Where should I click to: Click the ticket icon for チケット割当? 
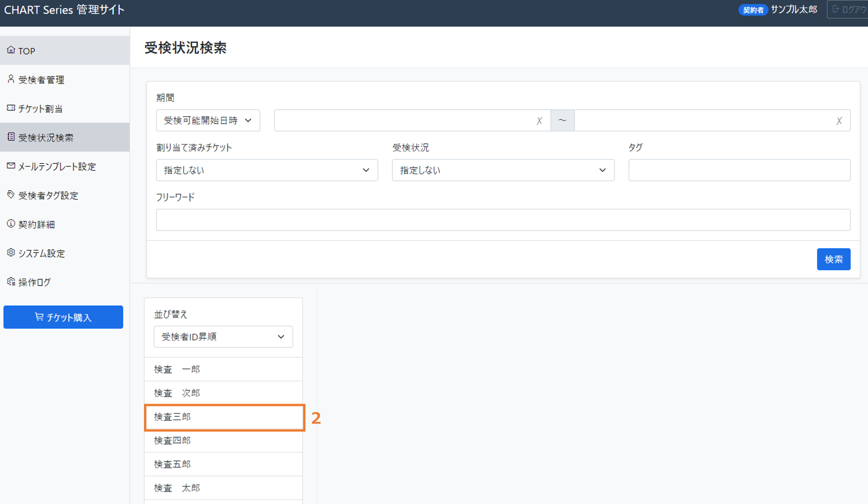11,108
